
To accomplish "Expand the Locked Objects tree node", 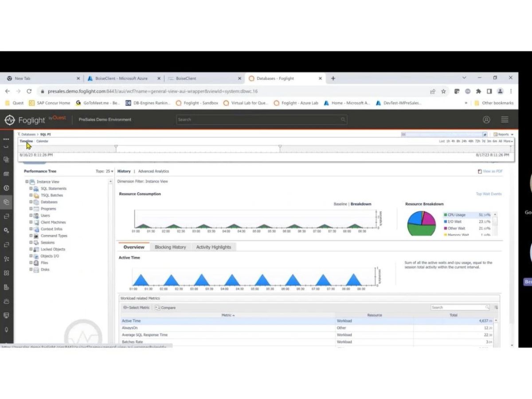I will point(31,249).
